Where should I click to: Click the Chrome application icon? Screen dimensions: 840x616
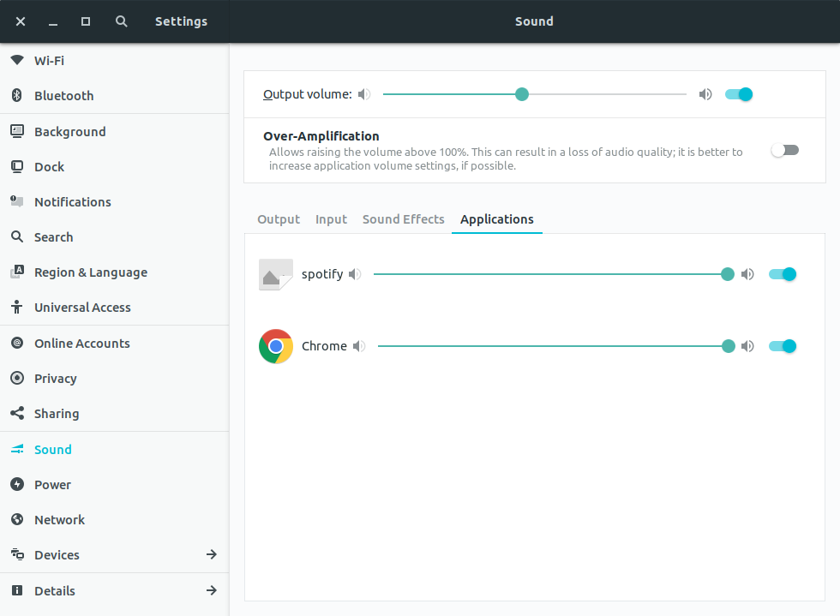[x=276, y=346]
